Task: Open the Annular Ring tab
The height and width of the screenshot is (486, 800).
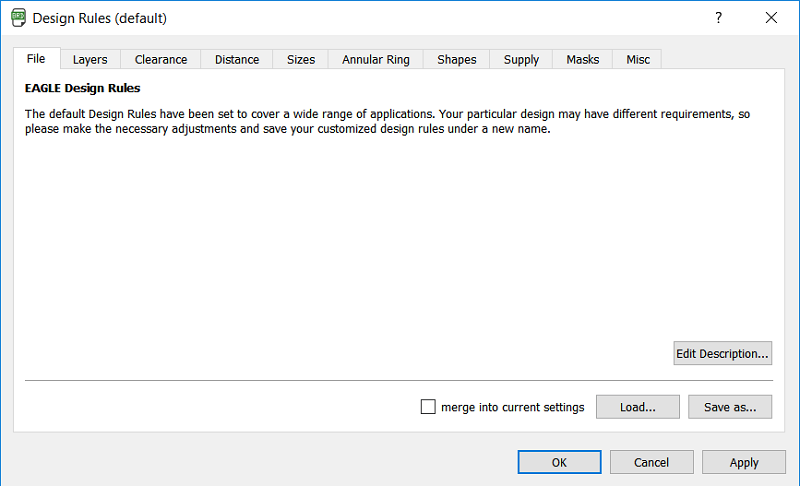Action: point(376,60)
